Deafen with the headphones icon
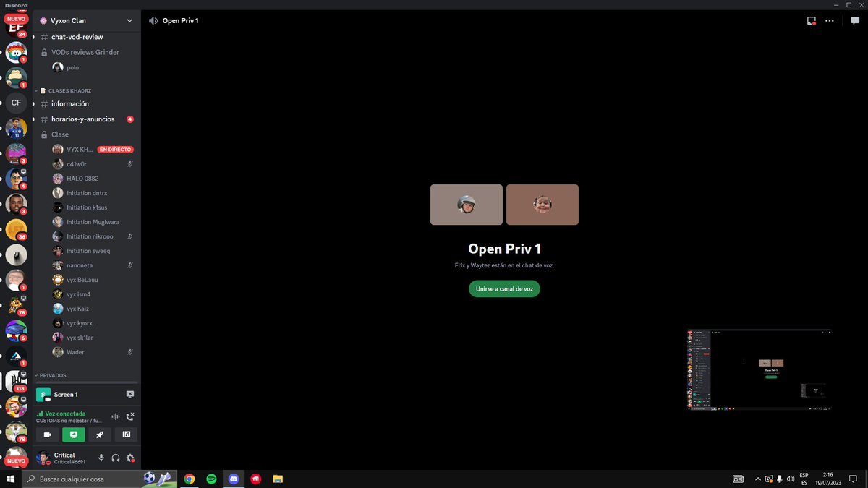This screenshot has width=868, height=488. click(116, 458)
